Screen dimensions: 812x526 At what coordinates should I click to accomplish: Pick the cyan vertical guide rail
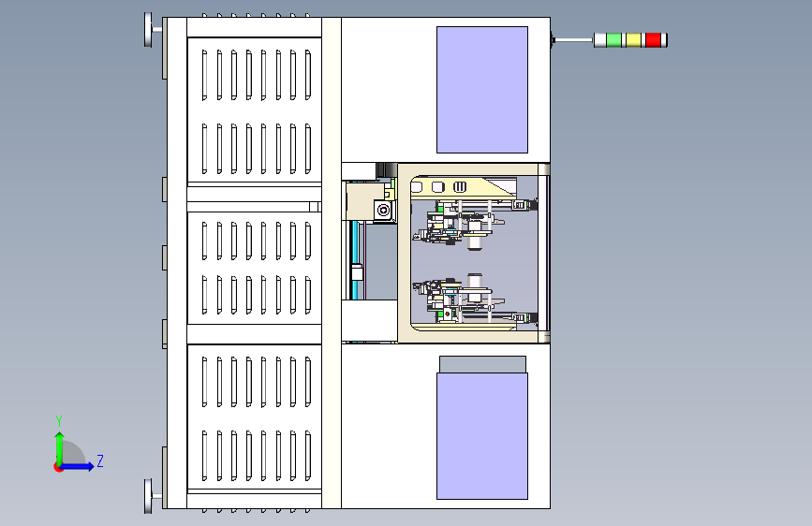[x=355, y=260]
